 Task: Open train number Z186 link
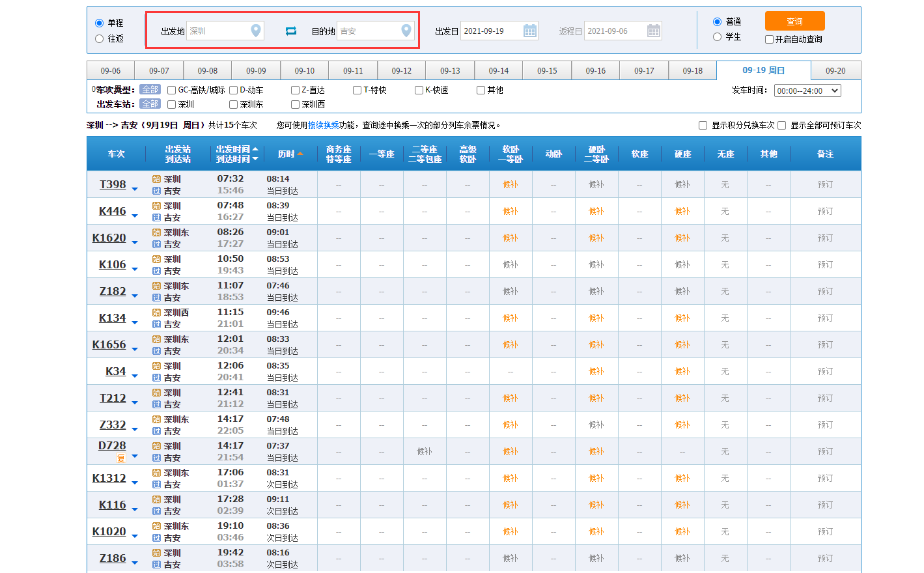(113, 558)
